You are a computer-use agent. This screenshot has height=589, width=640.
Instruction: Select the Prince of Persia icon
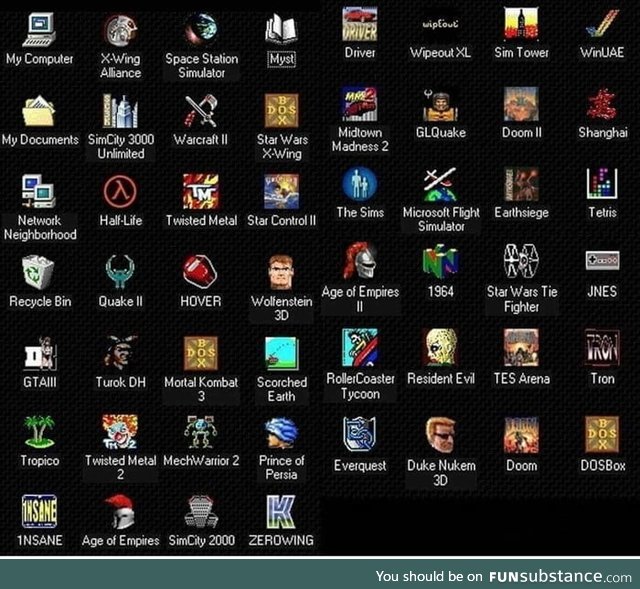coord(282,433)
